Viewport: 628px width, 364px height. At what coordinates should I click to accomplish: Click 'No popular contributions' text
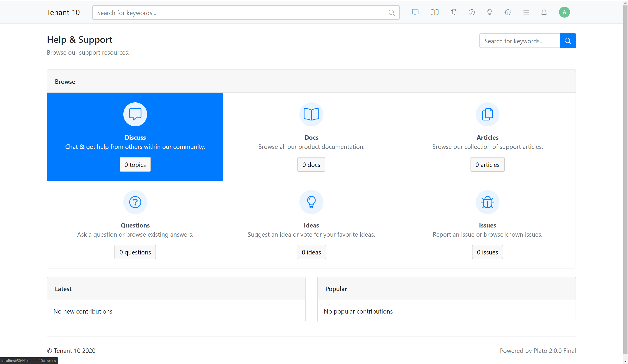coord(358,311)
